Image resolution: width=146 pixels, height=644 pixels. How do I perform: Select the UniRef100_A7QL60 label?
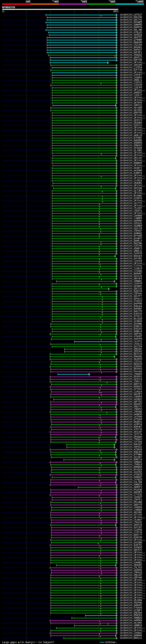(131, 32)
